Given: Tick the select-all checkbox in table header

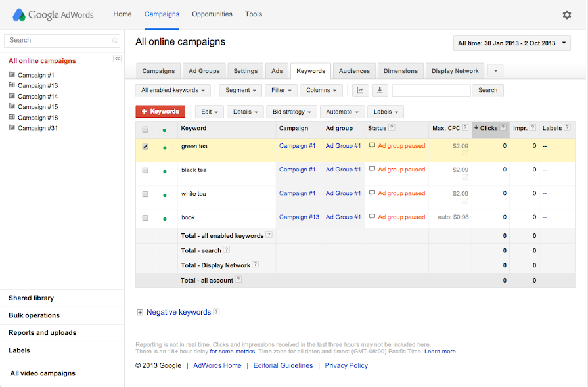Looking at the screenshot, I should [x=145, y=129].
